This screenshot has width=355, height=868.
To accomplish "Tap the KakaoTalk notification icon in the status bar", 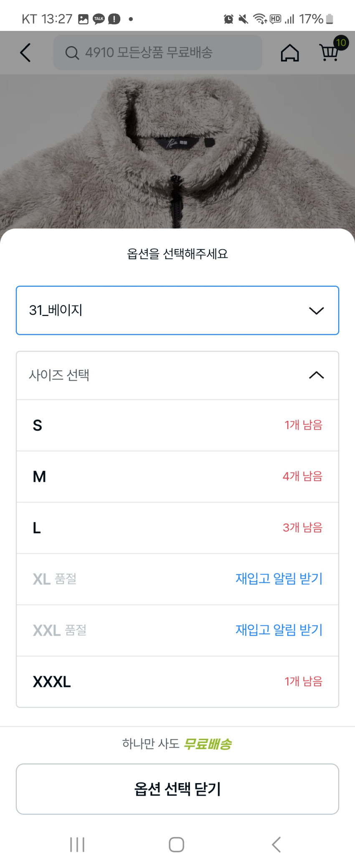I will tap(99, 19).
